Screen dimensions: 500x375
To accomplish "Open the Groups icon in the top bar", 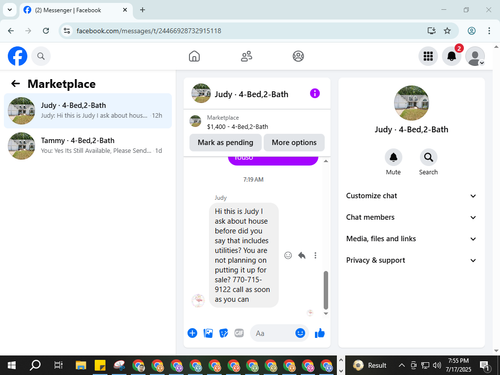I will point(298,56).
